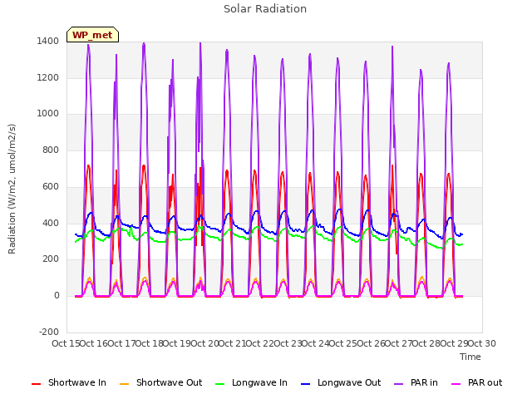Click the Oct 22 x-axis tick label

pyautogui.click(x=259, y=343)
